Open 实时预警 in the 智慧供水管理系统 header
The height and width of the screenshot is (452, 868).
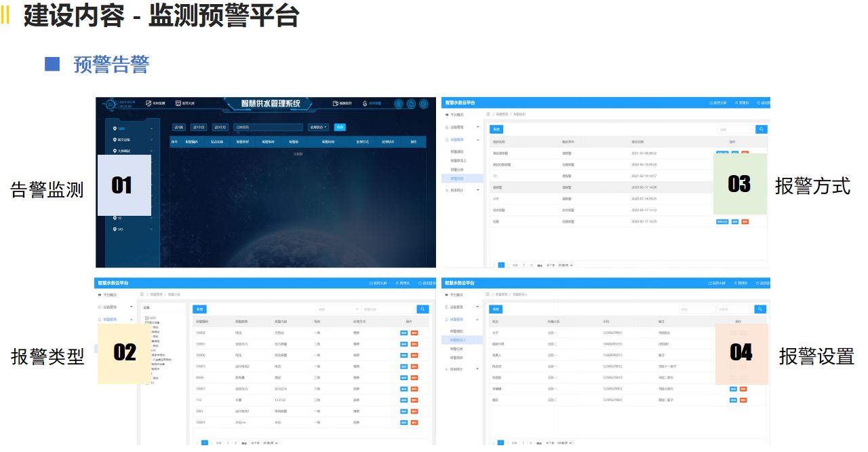[372, 103]
